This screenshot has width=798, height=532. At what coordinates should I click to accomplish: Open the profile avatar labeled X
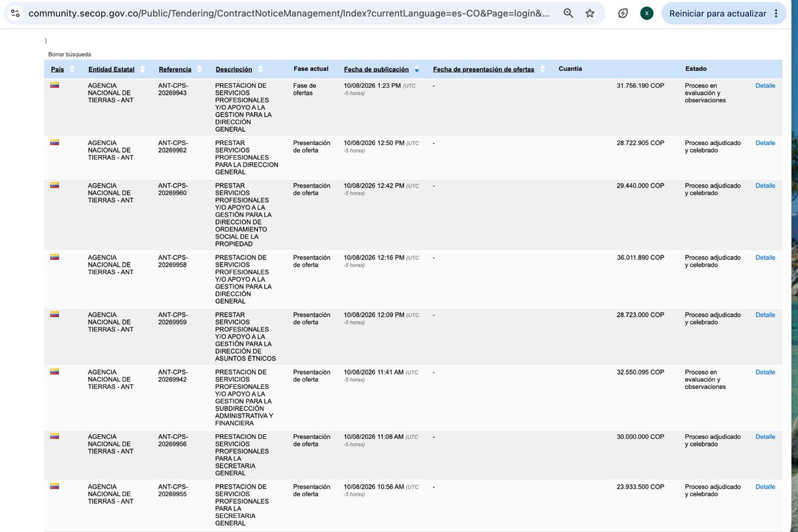pos(646,13)
